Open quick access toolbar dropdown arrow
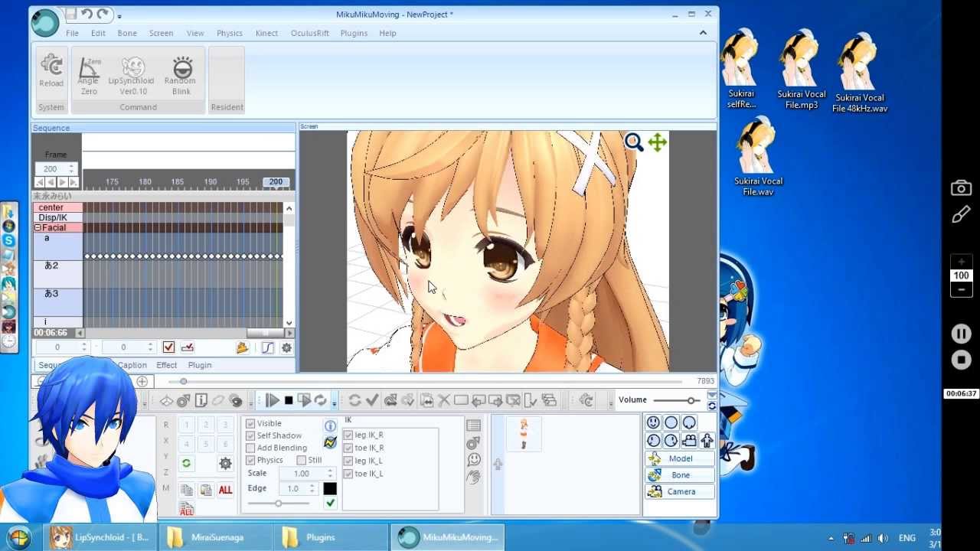This screenshot has height=551, width=980. click(119, 15)
